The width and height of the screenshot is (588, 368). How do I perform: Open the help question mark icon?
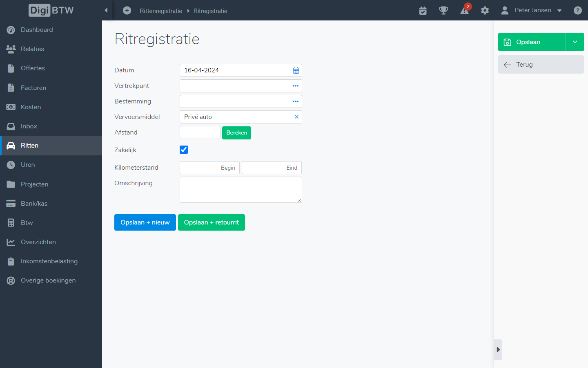tap(577, 11)
